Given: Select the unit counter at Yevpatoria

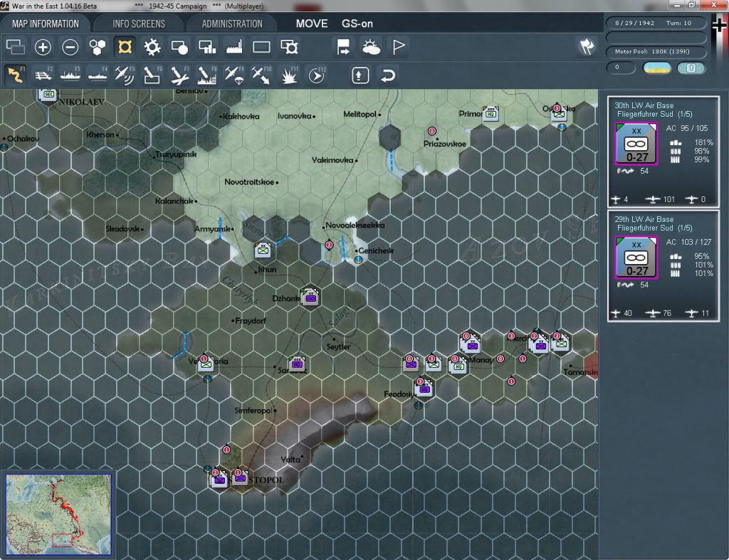Looking at the screenshot, I should point(206,364).
